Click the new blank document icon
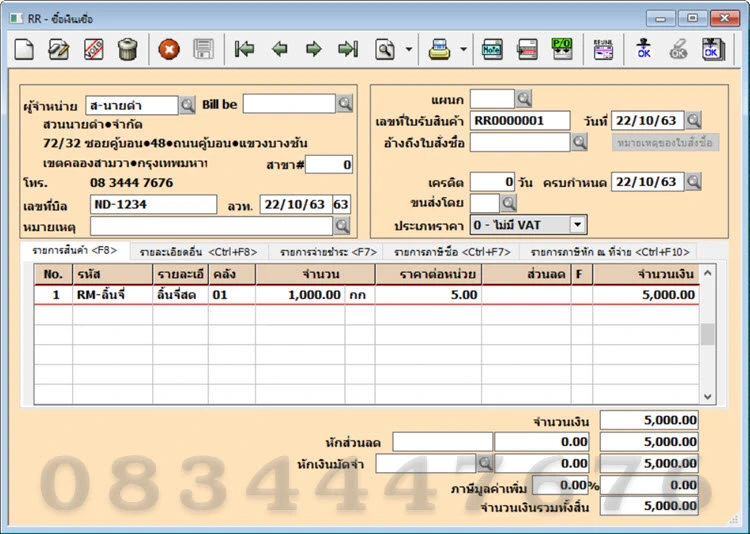750x534 pixels. tap(24, 49)
